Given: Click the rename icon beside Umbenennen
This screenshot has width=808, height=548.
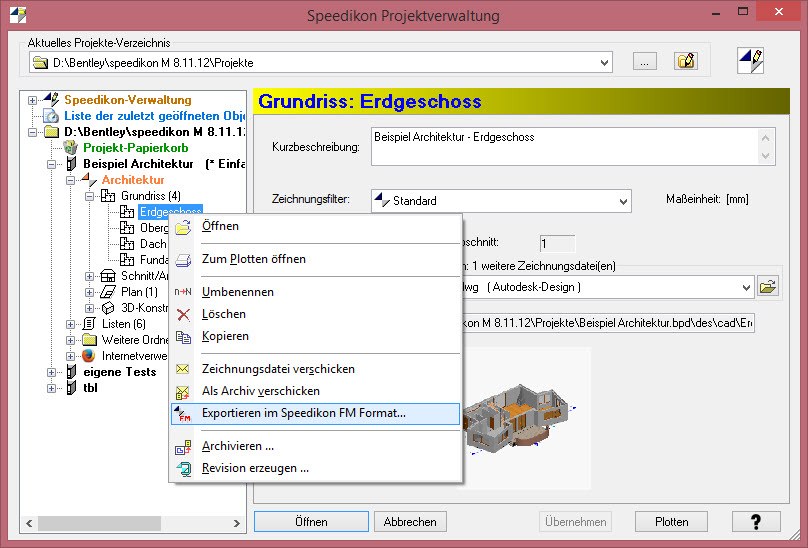Looking at the screenshot, I should click(x=183, y=292).
